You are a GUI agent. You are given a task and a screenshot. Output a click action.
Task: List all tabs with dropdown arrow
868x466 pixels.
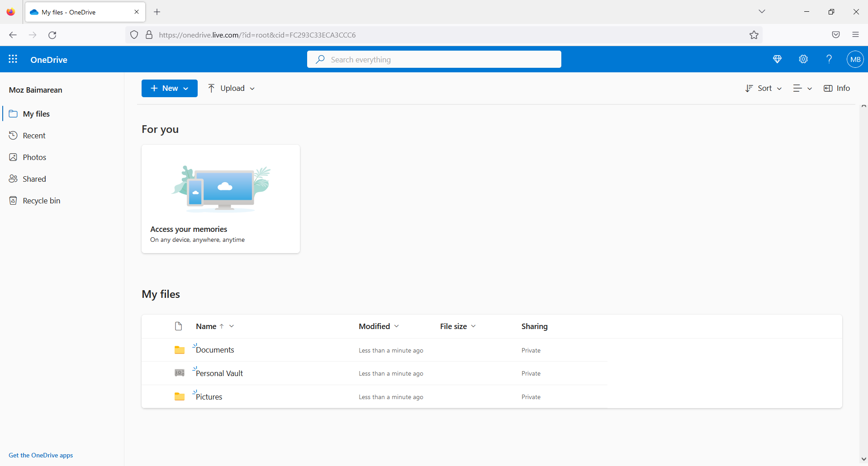[762, 12]
